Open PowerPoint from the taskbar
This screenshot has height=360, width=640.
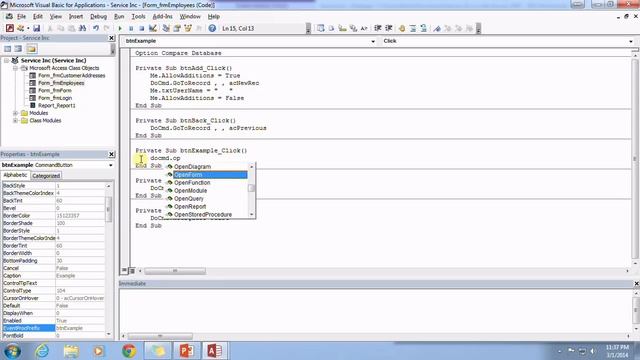(187, 351)
